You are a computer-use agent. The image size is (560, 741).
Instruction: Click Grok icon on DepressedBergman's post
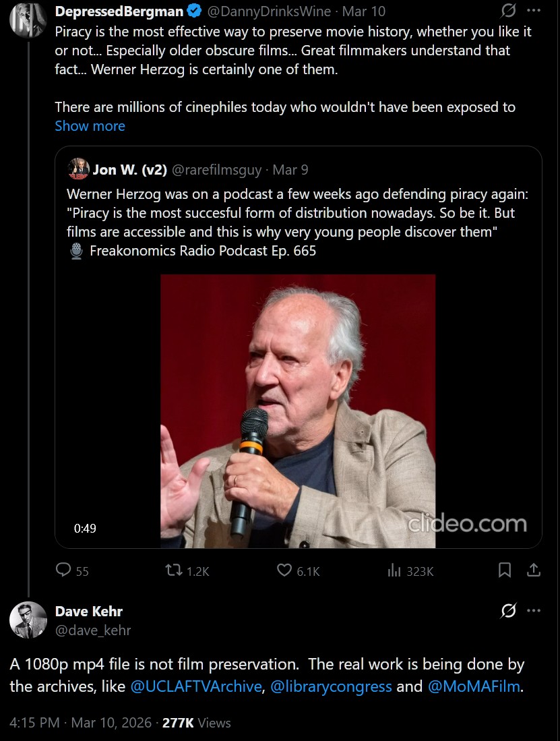(509, 11)
